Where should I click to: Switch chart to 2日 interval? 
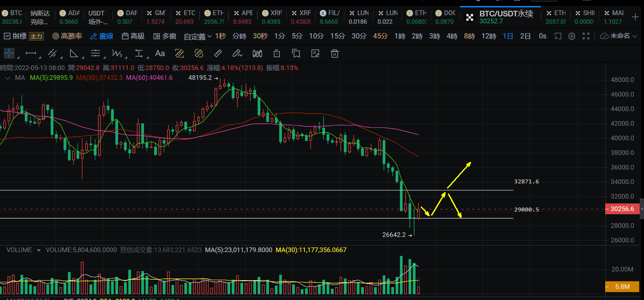point(525,36)
